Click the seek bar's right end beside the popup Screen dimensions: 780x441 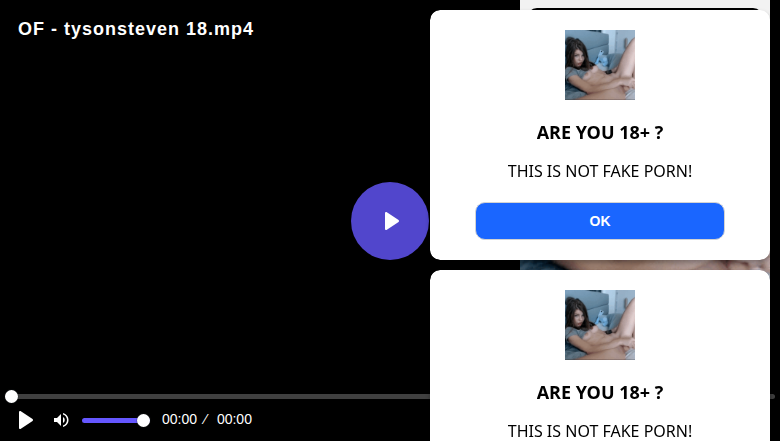(773, 396)
